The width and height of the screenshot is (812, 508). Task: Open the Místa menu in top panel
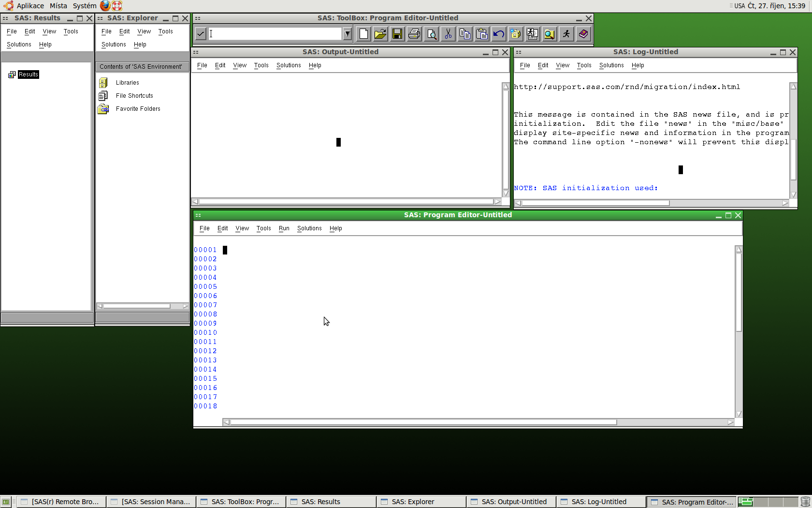point(58,6)
